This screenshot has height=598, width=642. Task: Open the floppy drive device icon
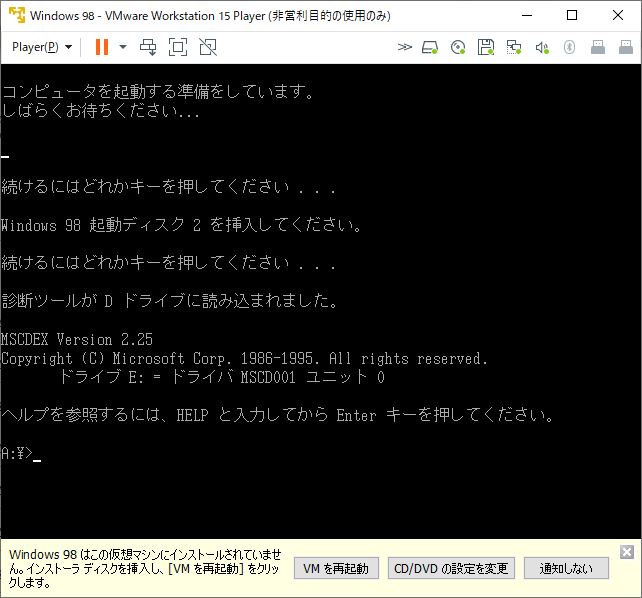[486, 47]
